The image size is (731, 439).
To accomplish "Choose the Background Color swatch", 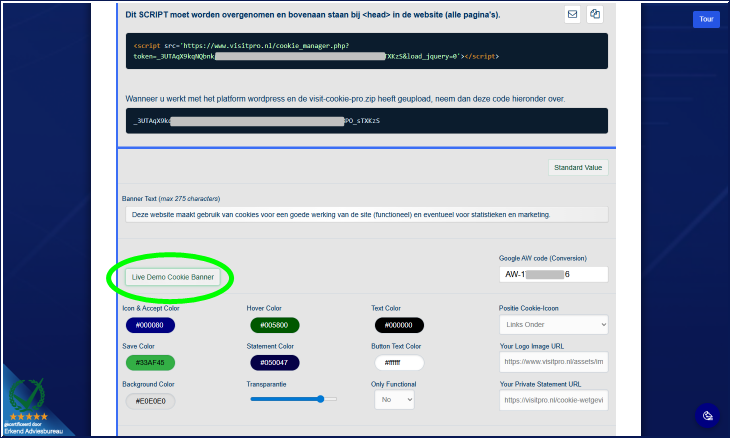I will tap(150, 400).
